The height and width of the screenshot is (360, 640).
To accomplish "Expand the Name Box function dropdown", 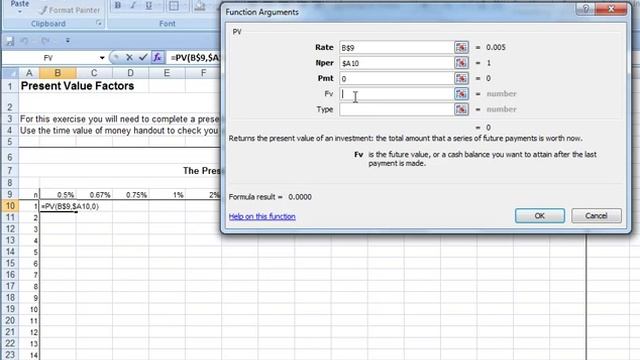I will point(102,58).
